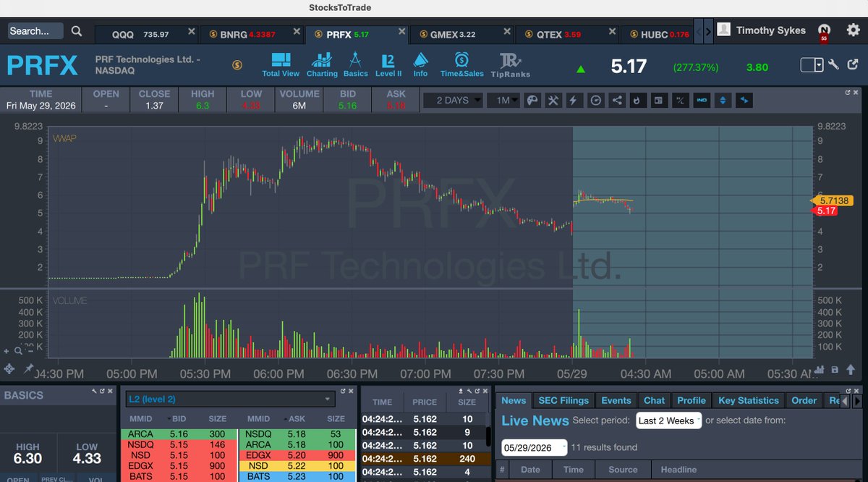Click the pin icon below the chart
The height and width of the screenshot is (482, 868).
pyautogui.click(x=28, y=368)
